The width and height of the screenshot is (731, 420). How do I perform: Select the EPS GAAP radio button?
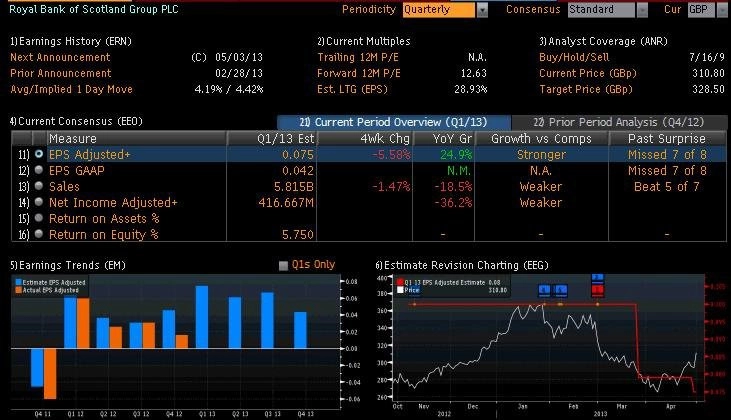click(39, 170)
